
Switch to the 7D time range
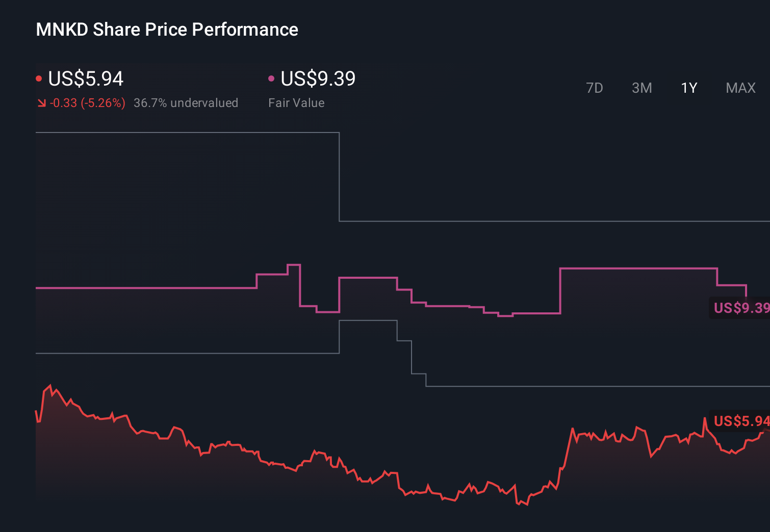[595, 88]
